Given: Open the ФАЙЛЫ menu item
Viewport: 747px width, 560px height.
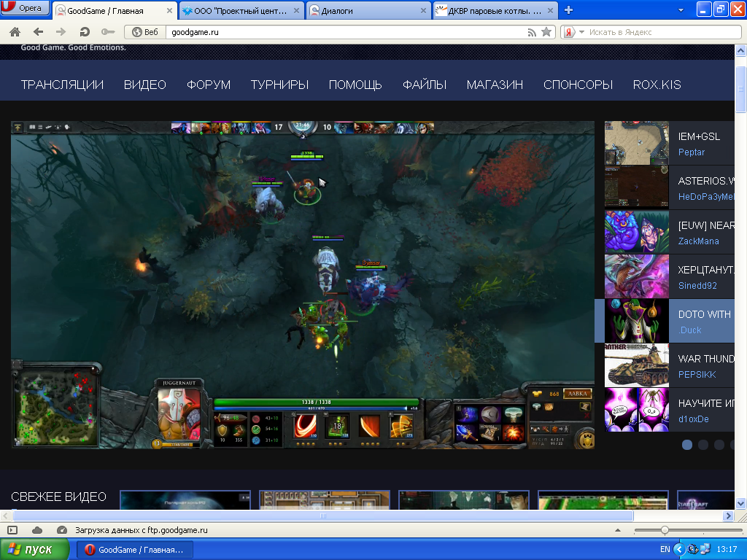Looking at the screenshot, I should tap(425, 85).
